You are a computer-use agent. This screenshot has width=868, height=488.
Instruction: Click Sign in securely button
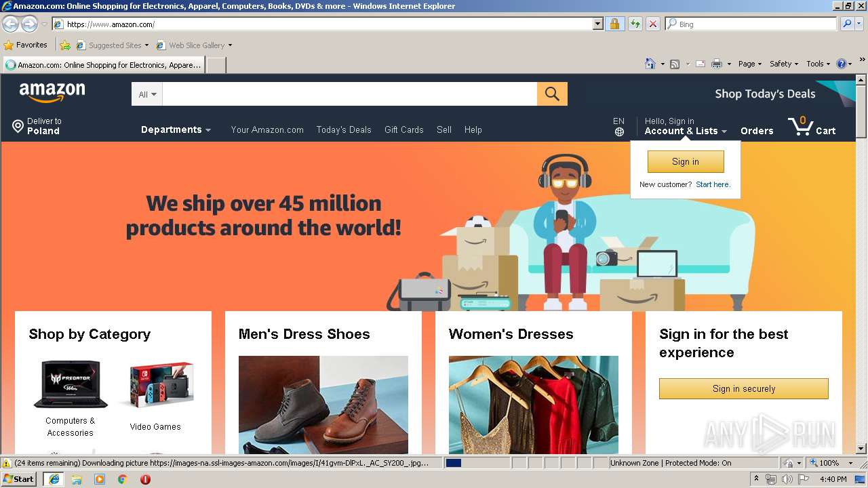point(744,388)
